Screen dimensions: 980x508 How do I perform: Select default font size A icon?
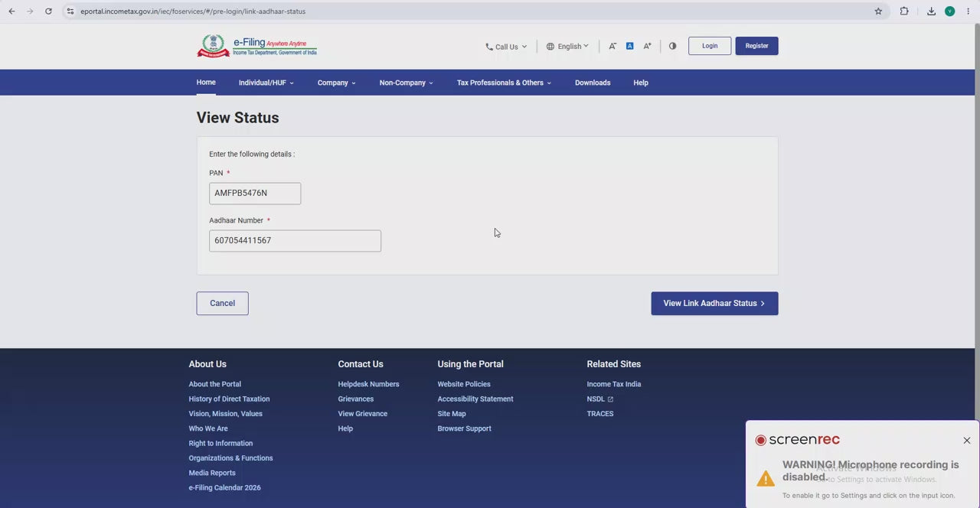629,46
